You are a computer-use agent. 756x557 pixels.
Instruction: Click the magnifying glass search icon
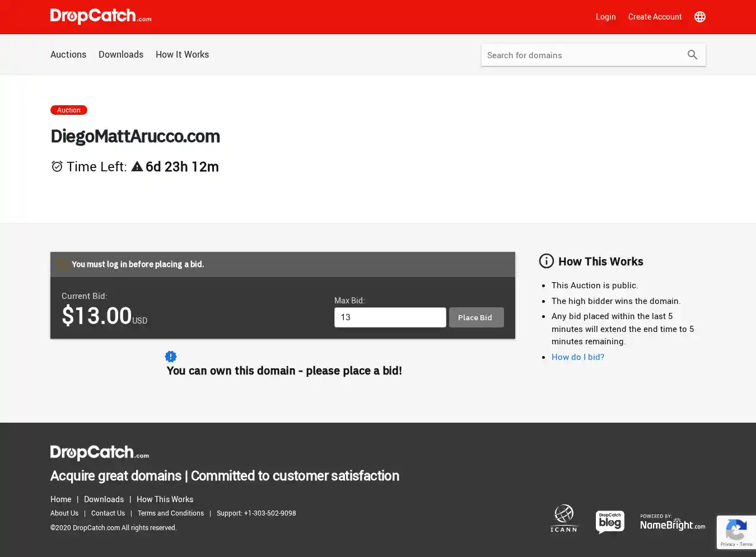pos(692,55)
